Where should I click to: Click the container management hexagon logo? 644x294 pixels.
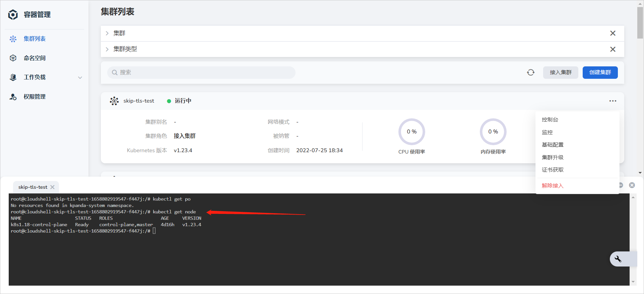click(x=13, y=15)
